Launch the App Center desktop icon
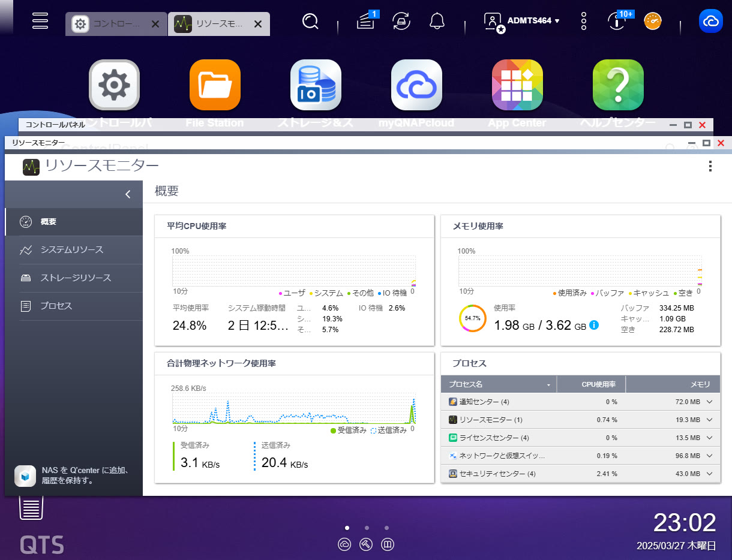The height and width of the screenshot is (560, 732). click(517, 85)
